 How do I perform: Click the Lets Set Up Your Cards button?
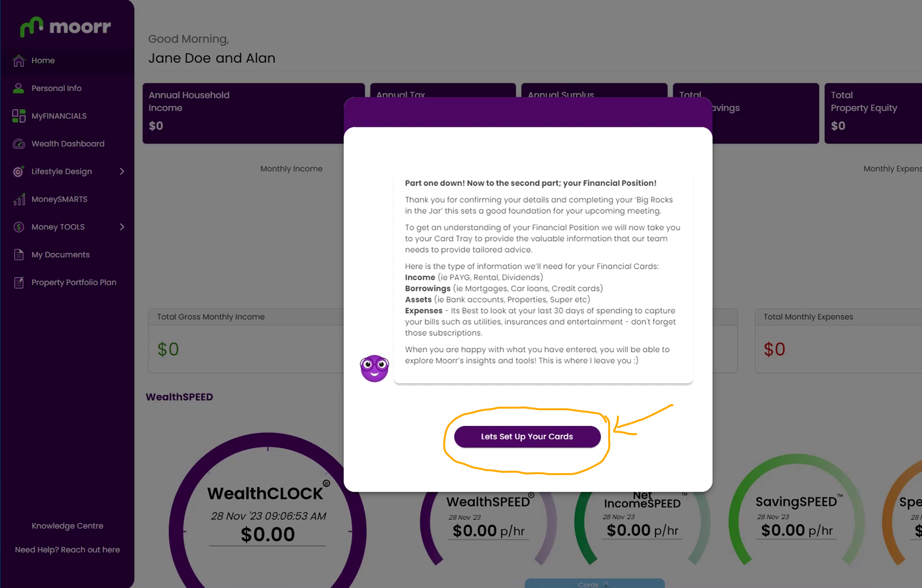527,436
